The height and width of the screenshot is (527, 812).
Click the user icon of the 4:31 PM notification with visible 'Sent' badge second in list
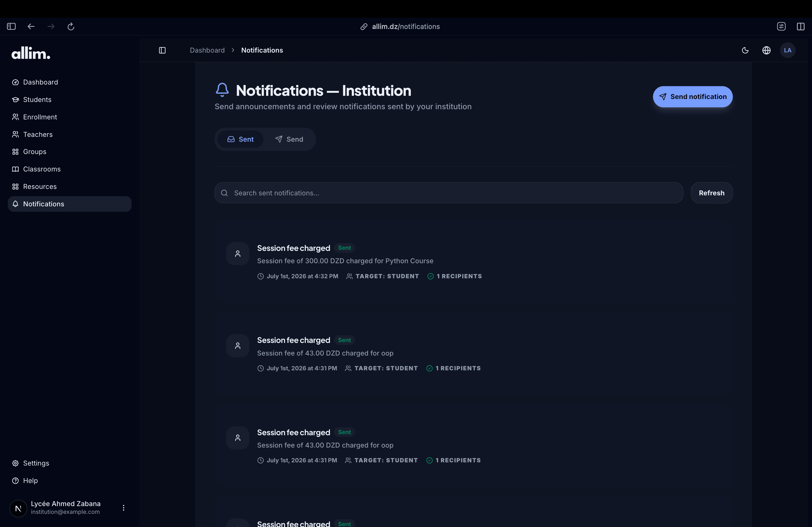(237, 346)
